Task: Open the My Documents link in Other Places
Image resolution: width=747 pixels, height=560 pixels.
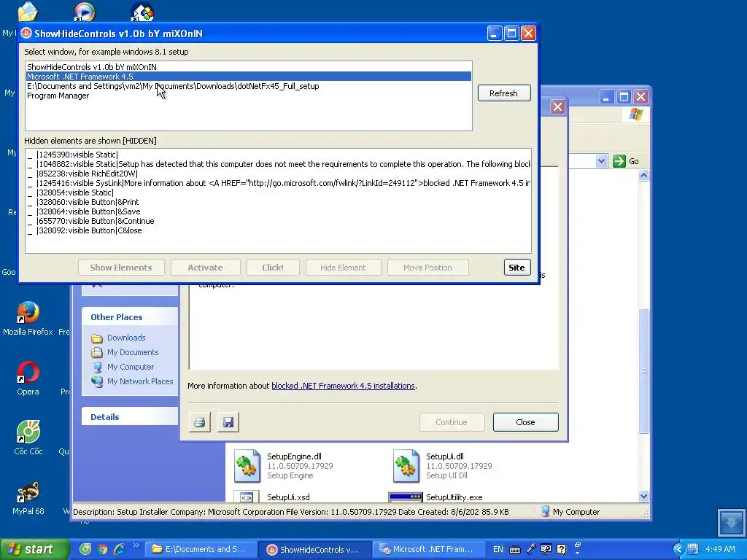Action: tap(133, 352)
